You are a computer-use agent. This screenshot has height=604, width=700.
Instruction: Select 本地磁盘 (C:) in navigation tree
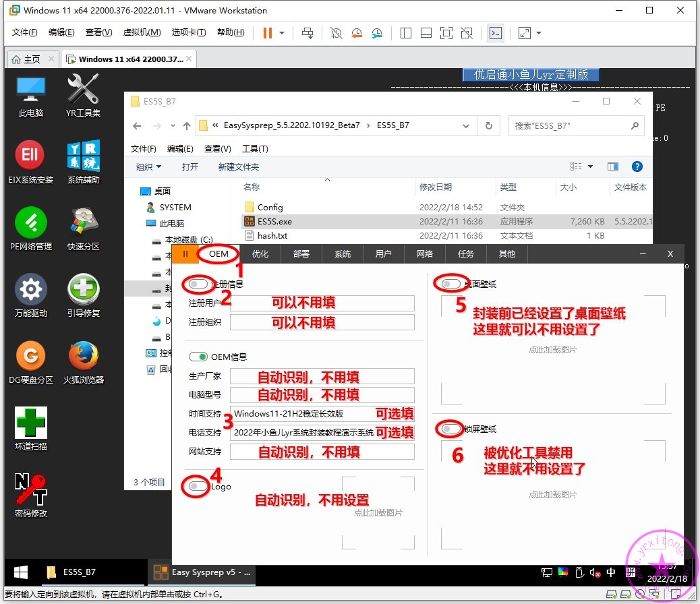pos(188,240)
